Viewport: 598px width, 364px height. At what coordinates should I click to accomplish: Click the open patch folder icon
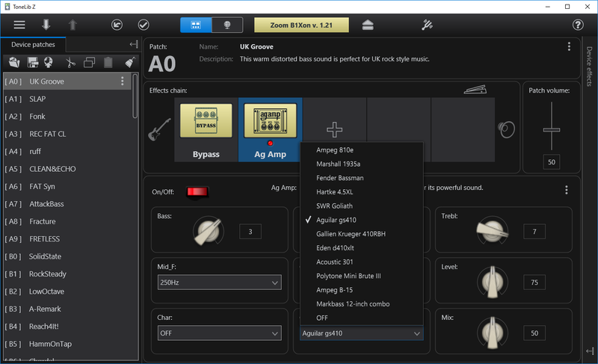(14, 62)
